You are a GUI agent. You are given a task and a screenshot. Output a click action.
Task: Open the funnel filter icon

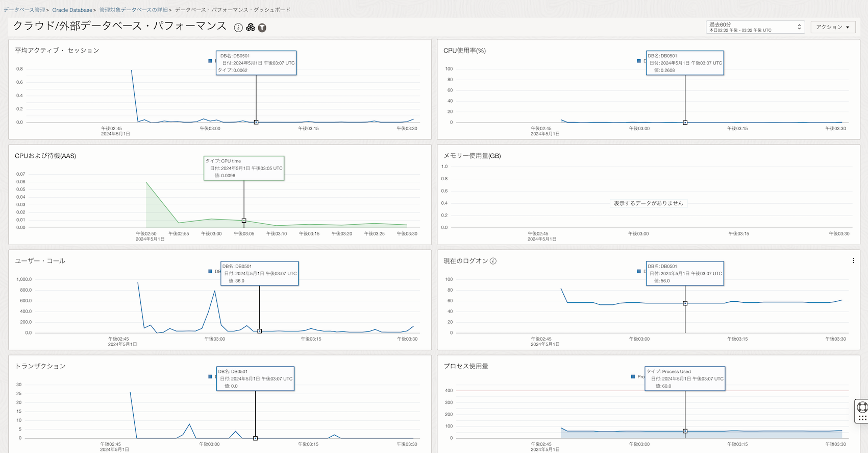(x=262, y=28)
